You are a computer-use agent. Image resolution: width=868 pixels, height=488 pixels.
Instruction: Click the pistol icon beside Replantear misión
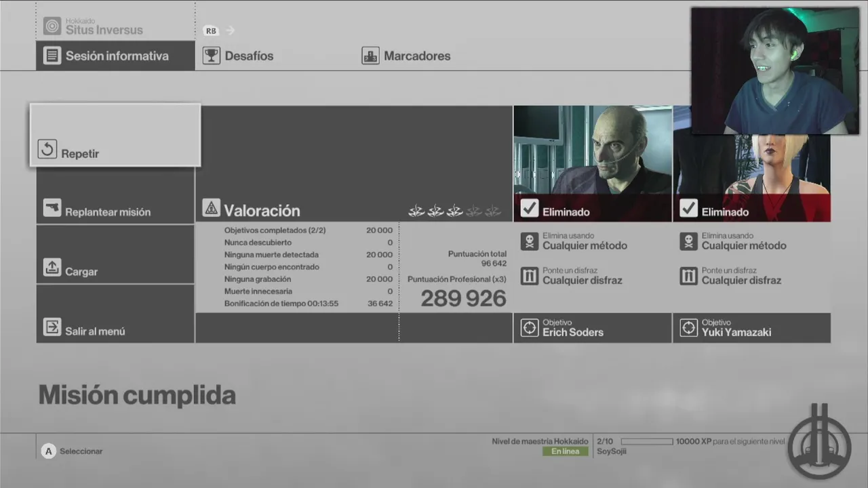[52, 207]
